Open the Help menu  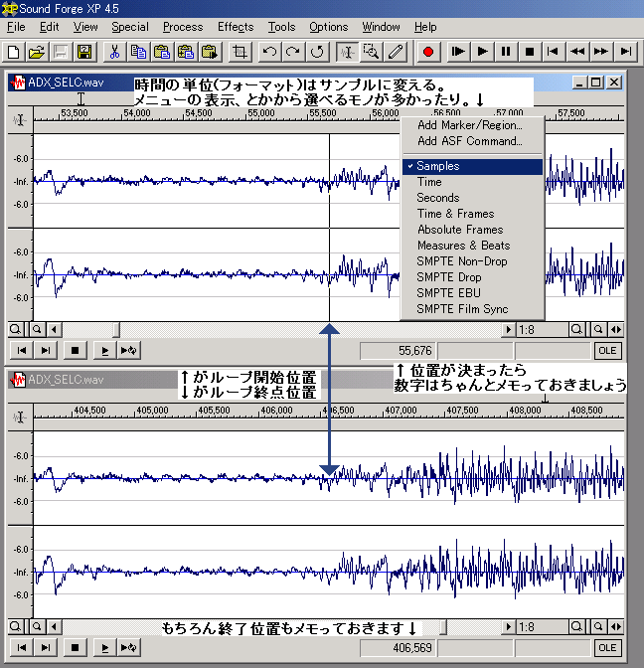pos(425,27)
